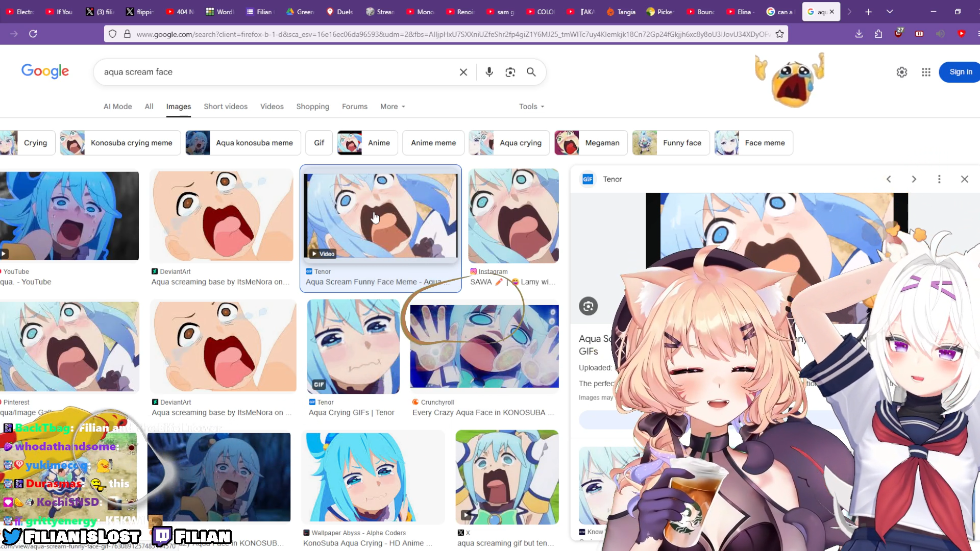The width and height of the screenshot is (980, 551).
Task: Switch to All results tab
Action: pyautogui.click(x=149, y=107)
